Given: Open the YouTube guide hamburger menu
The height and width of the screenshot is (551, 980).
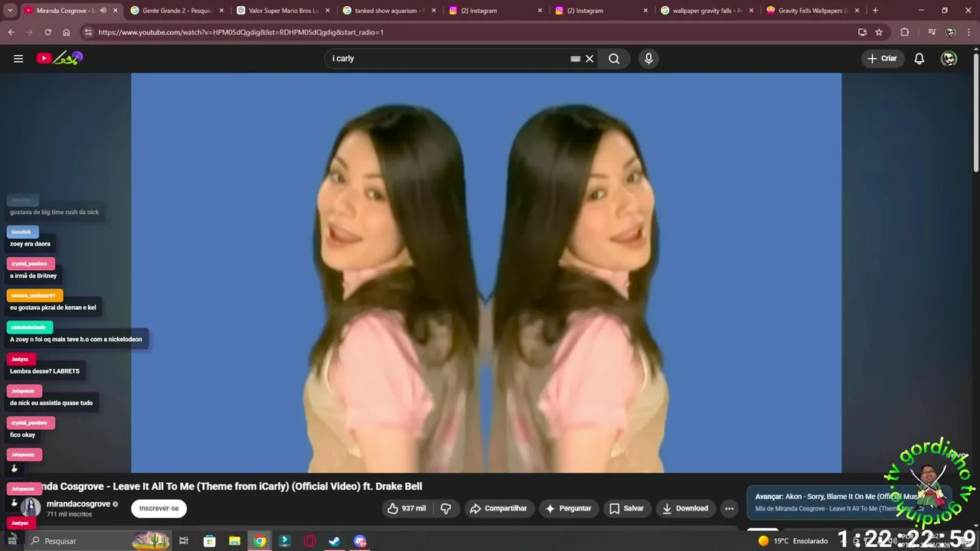Looking at the screenshot, I should click(x=18, y=59).
